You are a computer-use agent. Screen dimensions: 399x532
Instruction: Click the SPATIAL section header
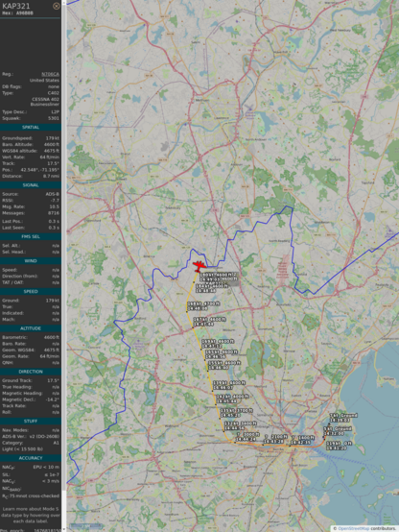31,127
